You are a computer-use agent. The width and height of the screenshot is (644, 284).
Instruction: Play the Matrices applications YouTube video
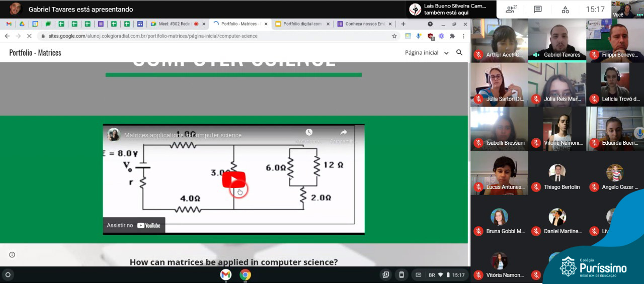point(234,180)
